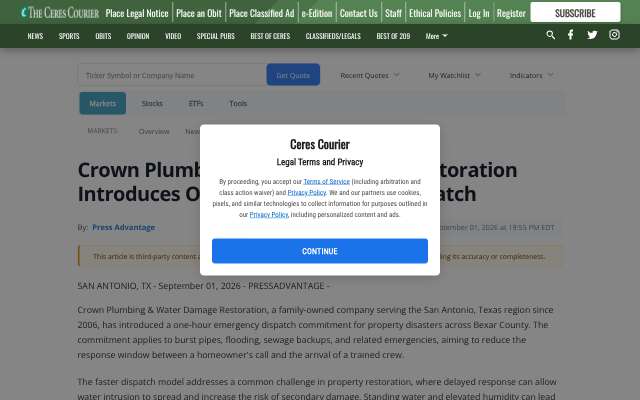The width and height of the screenshot is (640, 400).
Task: Select the Tools tab
Action: coord(238,104)
